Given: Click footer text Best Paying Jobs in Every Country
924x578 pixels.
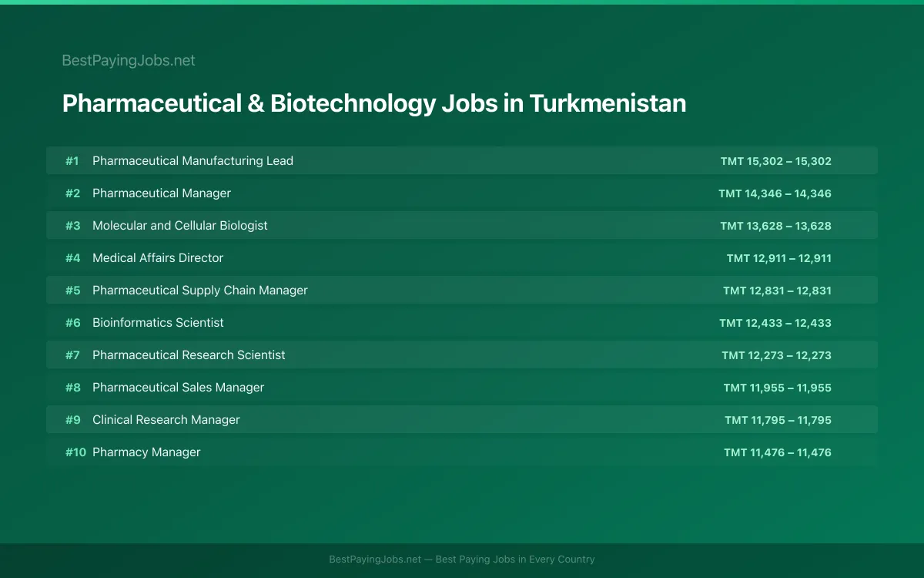Looking at the screenshot, I should [515, 560].
